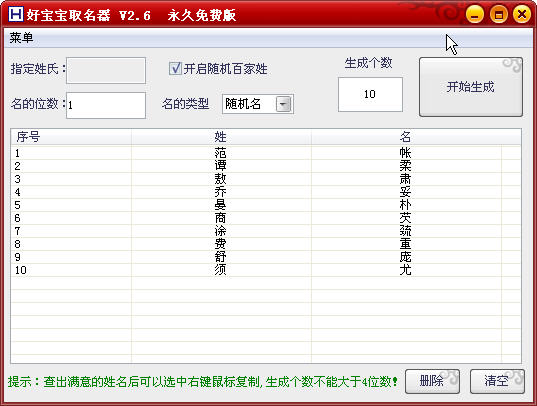Select row 1 with surname 范
The height and width of the screenshot is (406, 537).
click(x=266, y=153)
